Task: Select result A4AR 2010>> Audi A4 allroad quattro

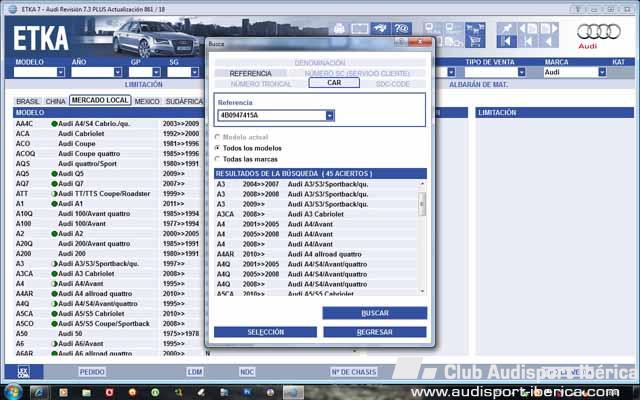Action: tap(316, 254)
